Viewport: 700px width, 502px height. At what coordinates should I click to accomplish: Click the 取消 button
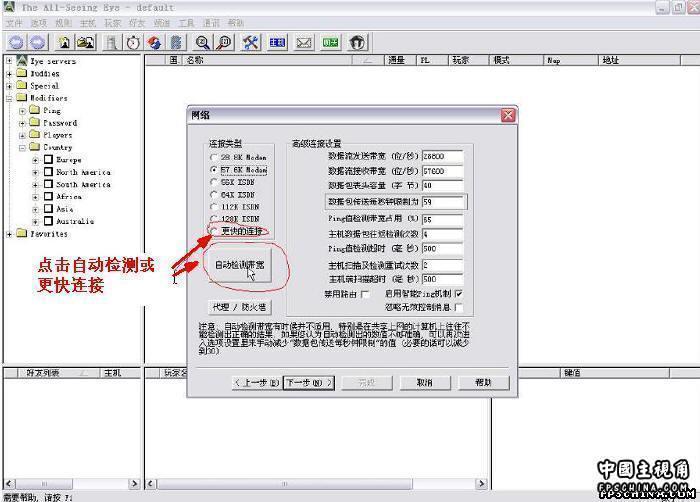click(x=425, y=383)
